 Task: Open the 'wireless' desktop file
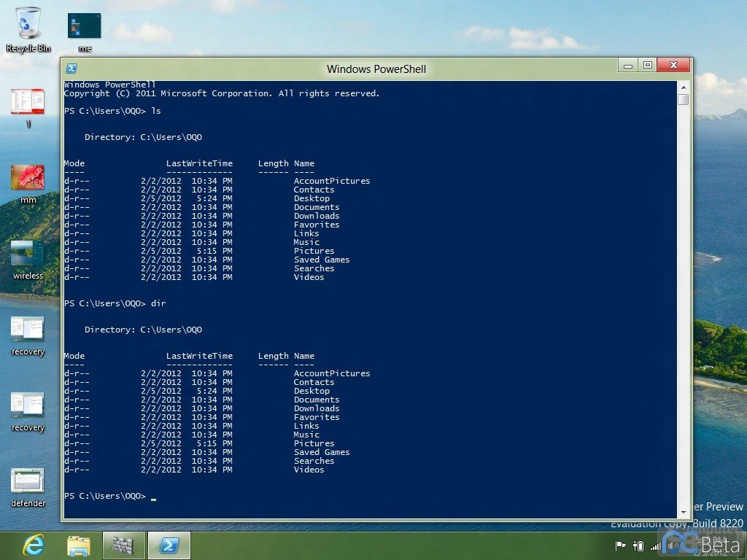point(28,254)
